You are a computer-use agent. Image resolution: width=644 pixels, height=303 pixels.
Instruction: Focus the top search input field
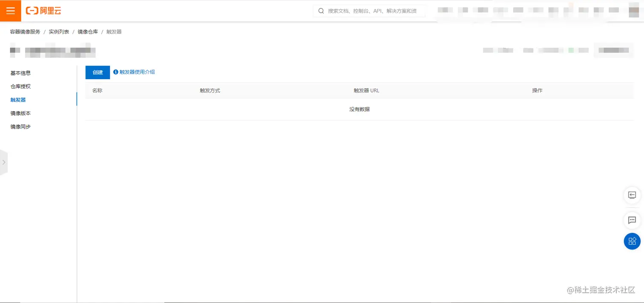[x=369, y=11]
